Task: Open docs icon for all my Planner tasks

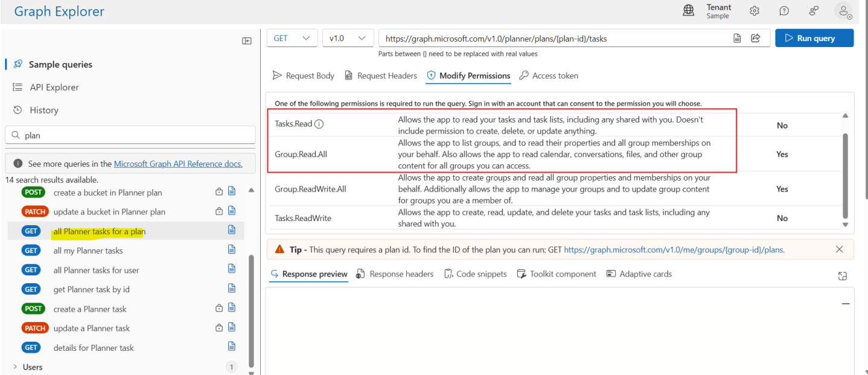Action: click(232, 249)
